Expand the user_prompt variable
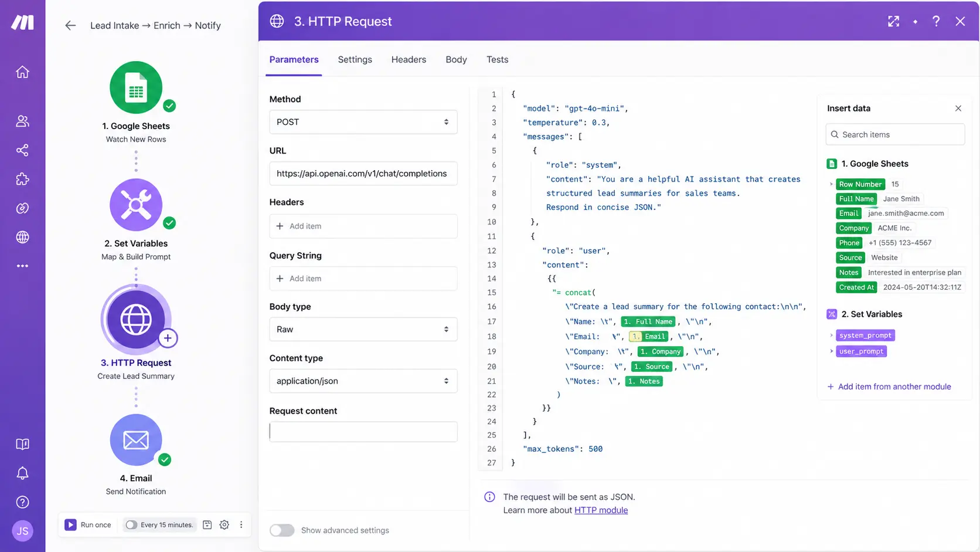The width and height of the screenshot is (980, 552). point(831,351)
